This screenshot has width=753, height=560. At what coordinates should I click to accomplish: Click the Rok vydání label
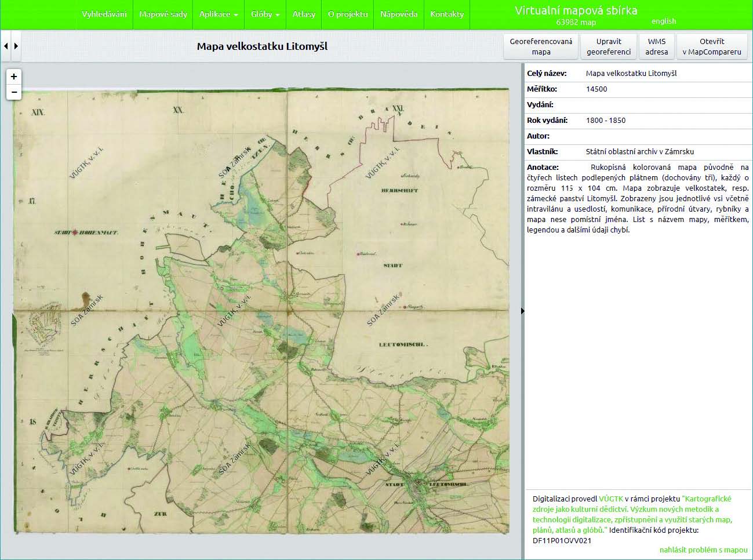(547, 121)
